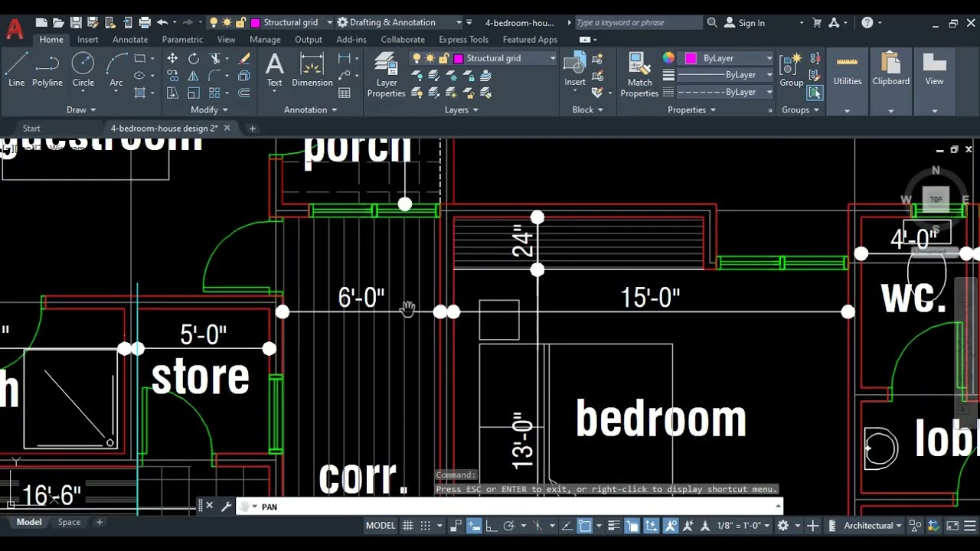Click the Copy tool icon

click(x=172, y=76)
